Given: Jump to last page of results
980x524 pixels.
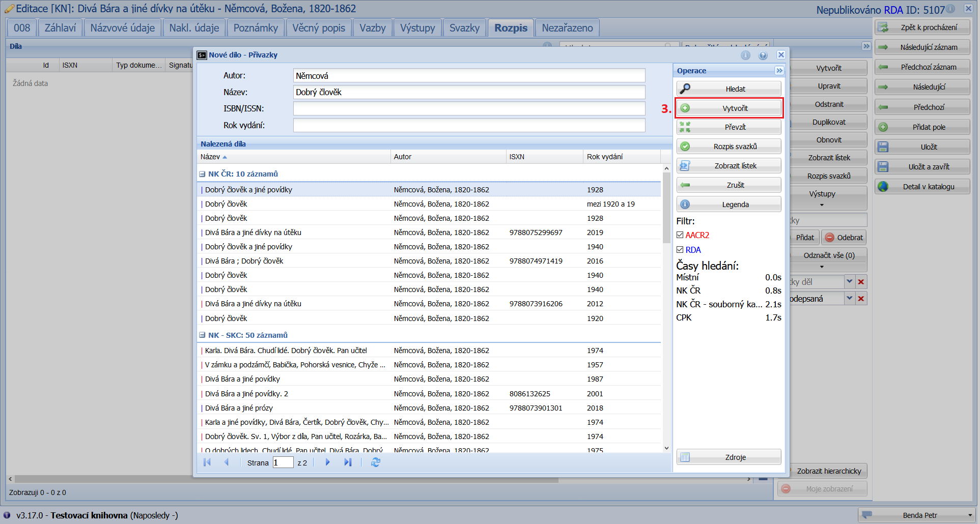Looking at the screenshot, I should [348, 462].
